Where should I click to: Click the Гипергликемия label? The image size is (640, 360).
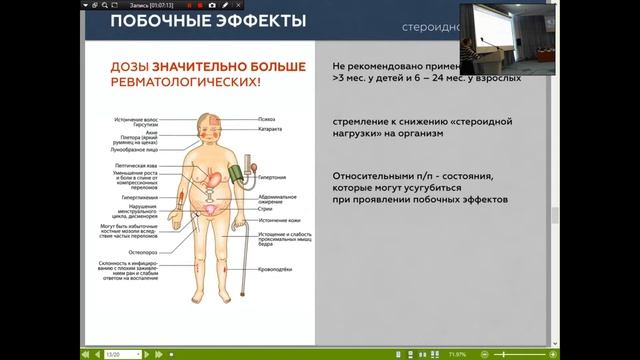140,197
